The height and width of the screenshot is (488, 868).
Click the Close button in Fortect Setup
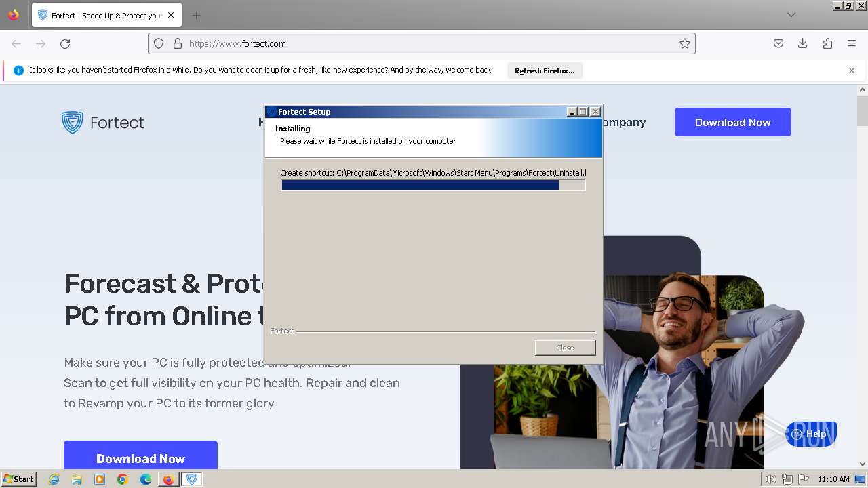pyautogui.click(x=565, y=348)
